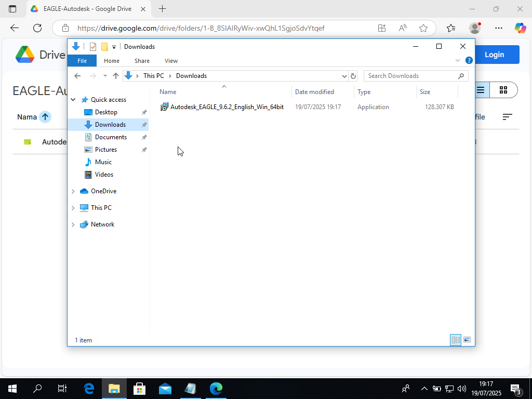
Task: Expand the Network tree node
Action: click(x=73, y=224)
